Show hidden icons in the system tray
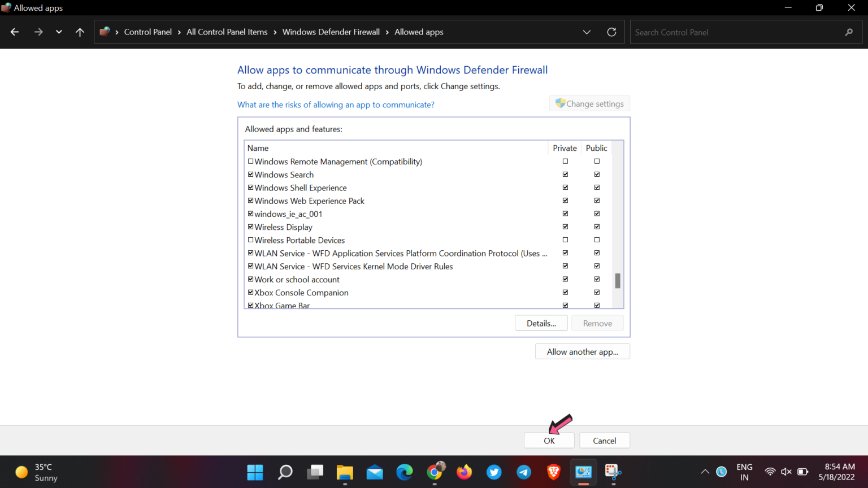The width and height of the screenshot is (868, 488). point(705,471)
